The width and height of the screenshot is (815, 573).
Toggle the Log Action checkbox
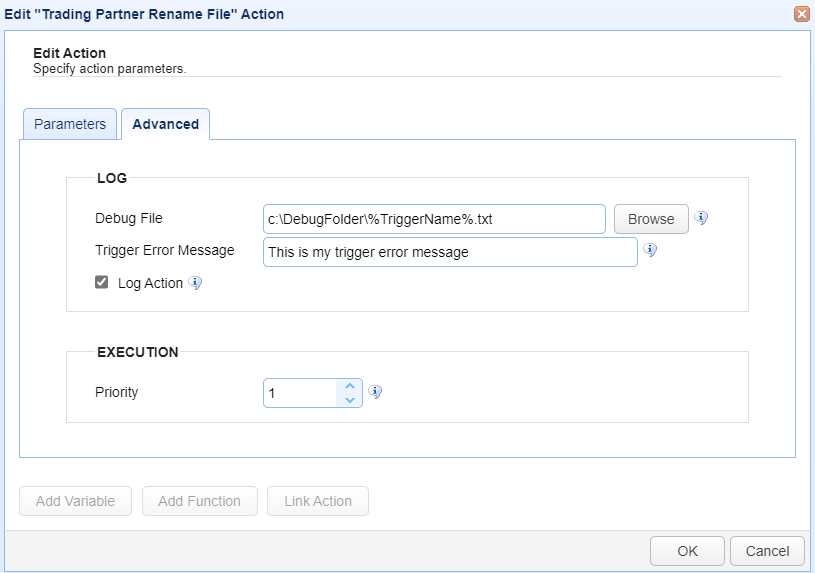[101, 282]
